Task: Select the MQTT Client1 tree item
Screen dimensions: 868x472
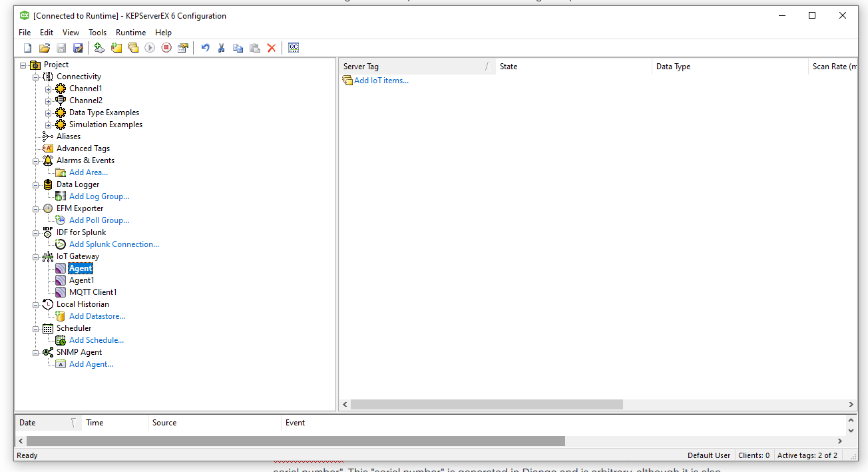Action: click(x=93, y=292)
